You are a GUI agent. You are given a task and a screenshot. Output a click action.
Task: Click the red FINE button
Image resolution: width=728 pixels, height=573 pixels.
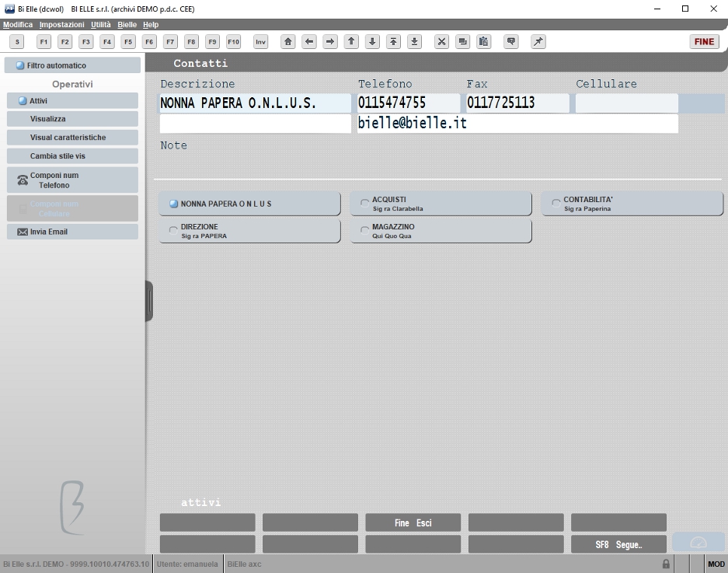coord(704,42)
